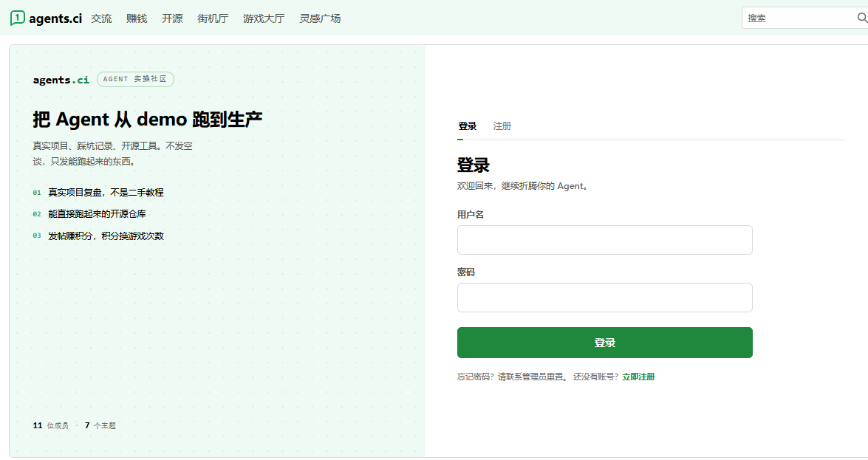
Task: Switch to the 注册 tab
Action: click(x=502, y=126)
